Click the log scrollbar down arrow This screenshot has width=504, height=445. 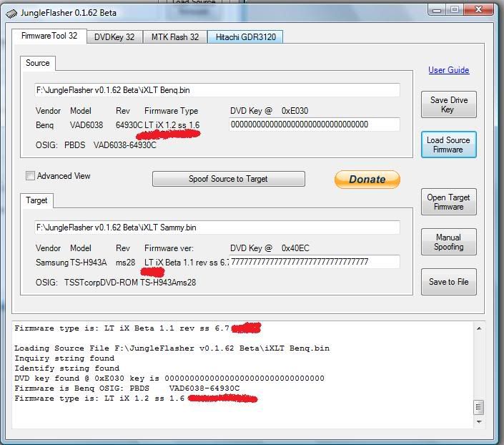479,421
